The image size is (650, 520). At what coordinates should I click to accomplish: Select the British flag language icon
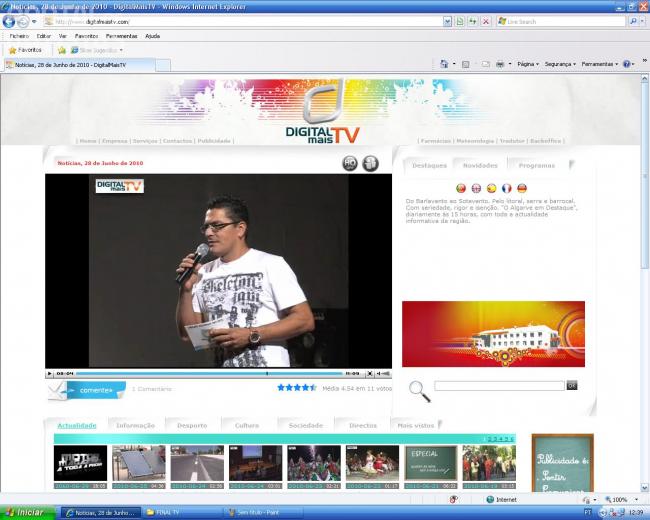click(476, 188)
